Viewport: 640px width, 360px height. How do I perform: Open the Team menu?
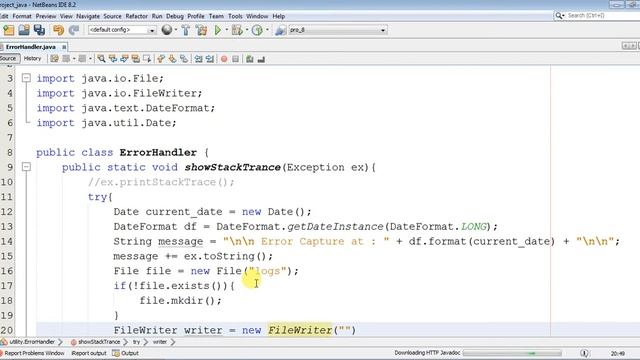coord(216,16)
